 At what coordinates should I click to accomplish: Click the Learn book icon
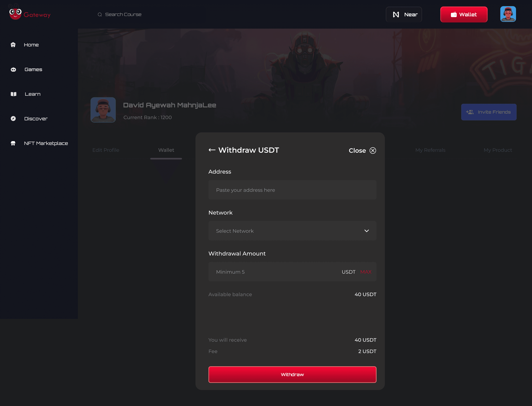click(x=14, y=94)
